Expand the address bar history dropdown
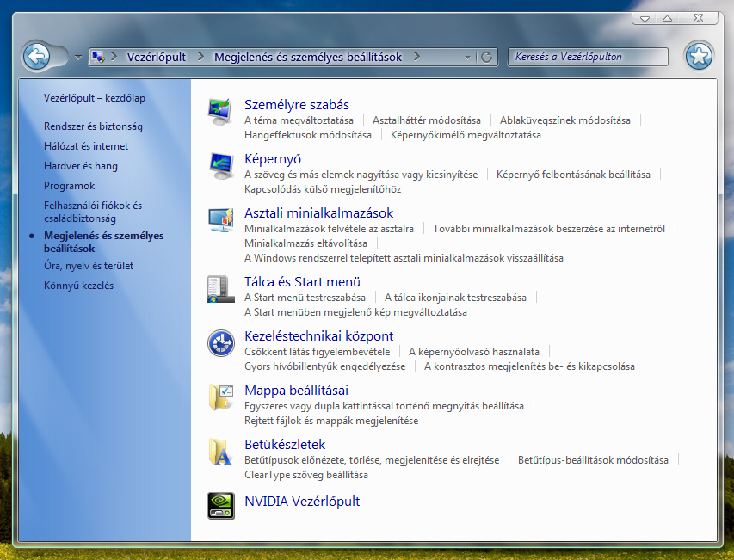Screen dimensions: 734x560 coord(467,57)
